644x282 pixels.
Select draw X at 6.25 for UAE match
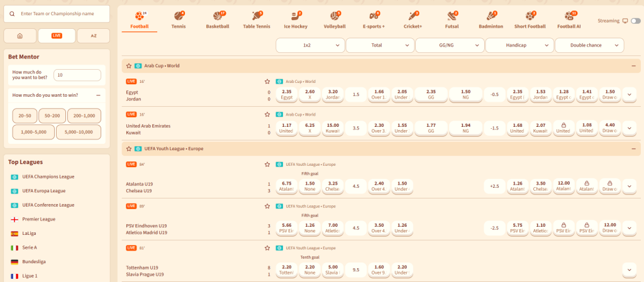click(309, 128)
